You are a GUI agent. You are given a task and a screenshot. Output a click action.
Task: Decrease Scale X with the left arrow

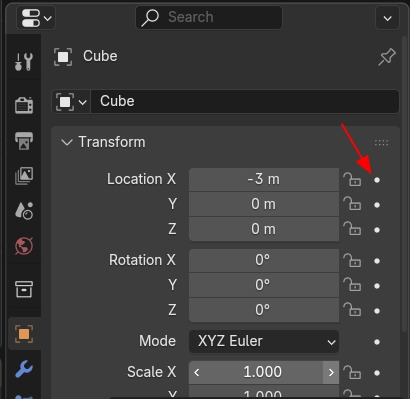(x=197, y=372)
